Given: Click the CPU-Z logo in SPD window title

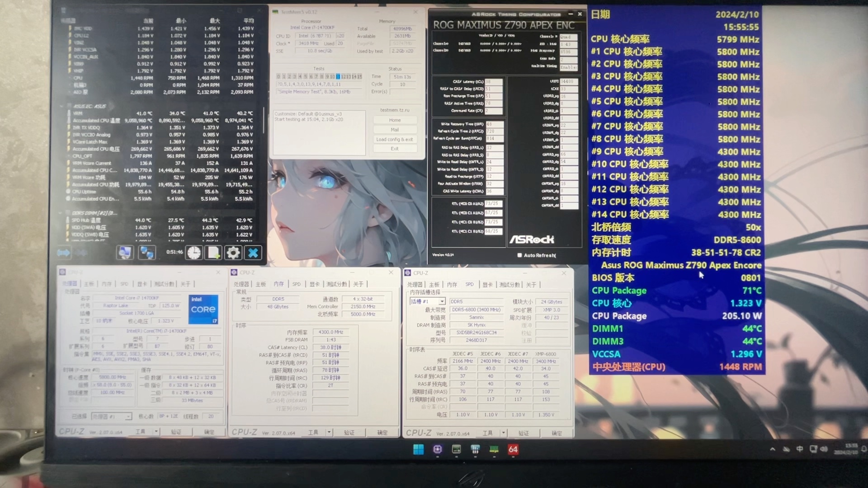Looking at the screenshot, I should [408, 273].
